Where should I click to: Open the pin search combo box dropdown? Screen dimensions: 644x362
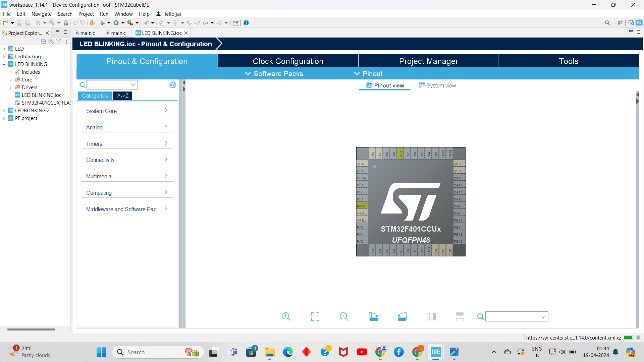[x=543, y=316]
